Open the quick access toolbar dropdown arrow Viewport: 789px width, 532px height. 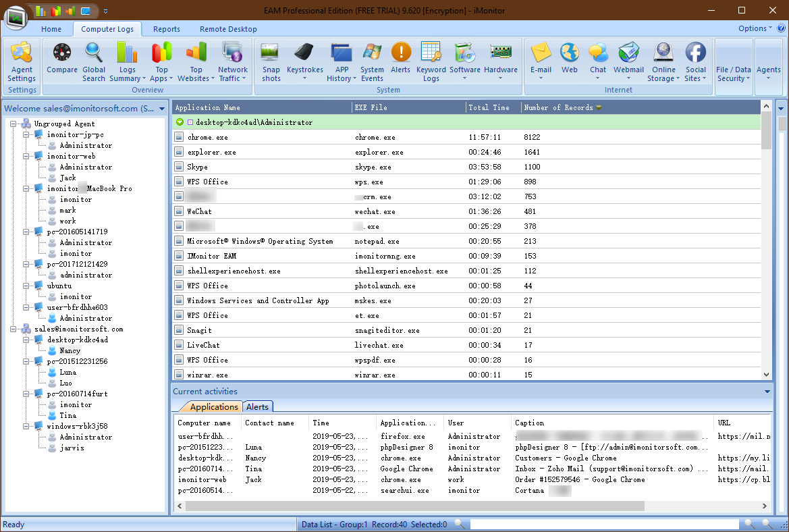click(x=106, y=11)
